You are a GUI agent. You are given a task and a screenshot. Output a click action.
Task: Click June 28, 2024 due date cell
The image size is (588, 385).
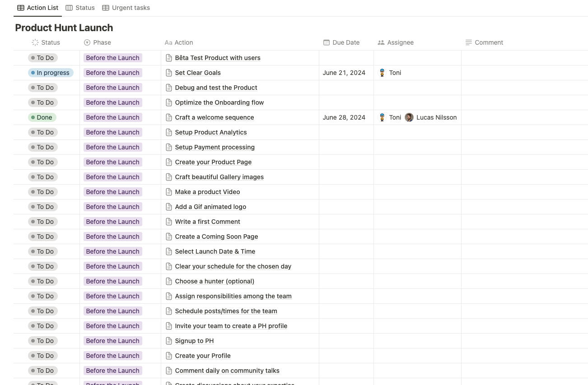(344, 117)
